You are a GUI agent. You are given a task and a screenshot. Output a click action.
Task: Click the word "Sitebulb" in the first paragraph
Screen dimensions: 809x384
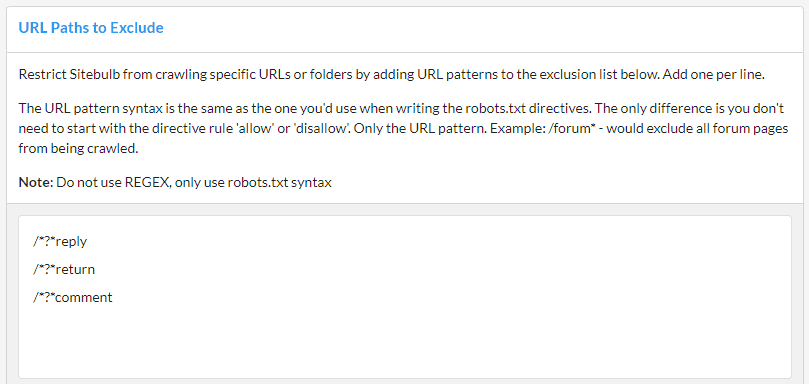click(95, 74)
